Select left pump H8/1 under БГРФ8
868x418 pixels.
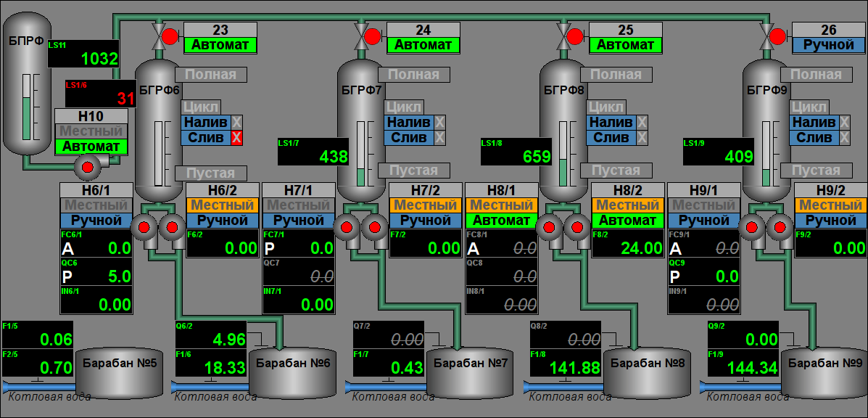[x=549, y=227]
